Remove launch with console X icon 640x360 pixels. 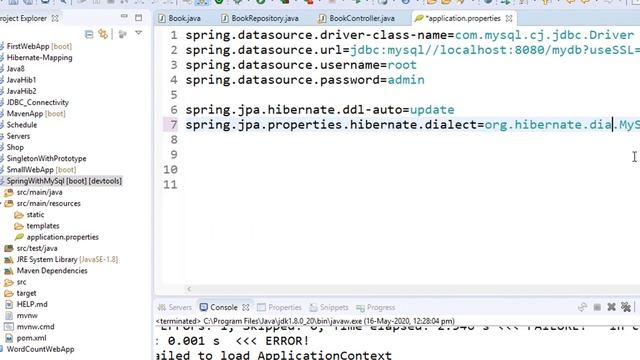click(x=611, y=307)
